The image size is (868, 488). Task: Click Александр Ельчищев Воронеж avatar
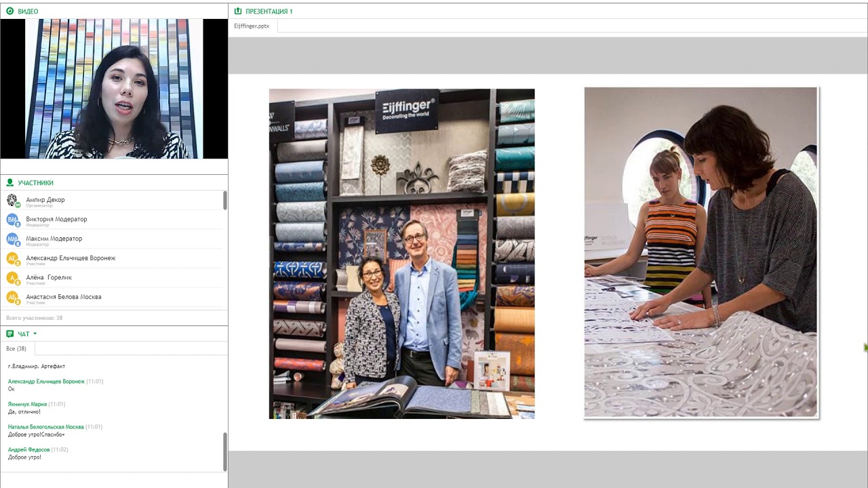click(12, 258)
